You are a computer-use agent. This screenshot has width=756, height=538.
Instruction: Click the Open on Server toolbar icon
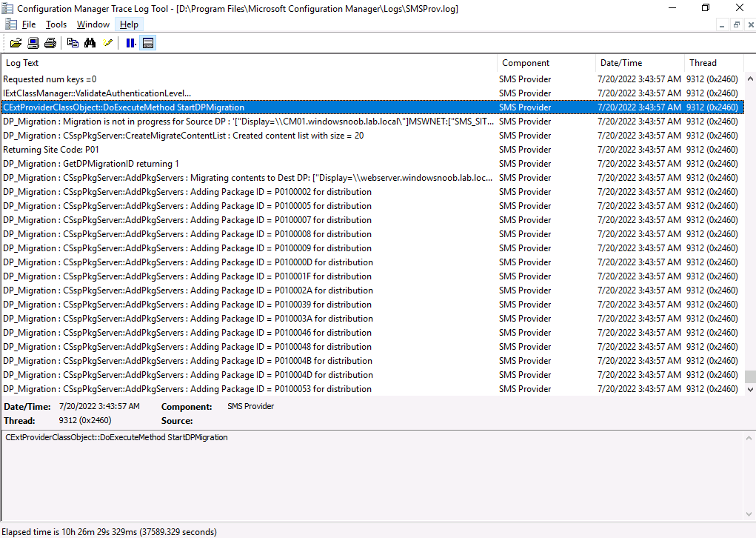[33, 43]
